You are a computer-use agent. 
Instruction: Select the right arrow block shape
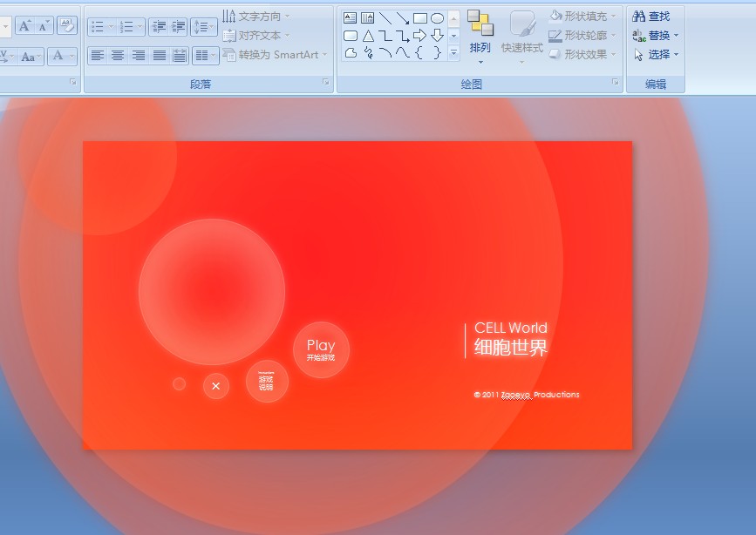pyautogui.click(x=420, y=36)
